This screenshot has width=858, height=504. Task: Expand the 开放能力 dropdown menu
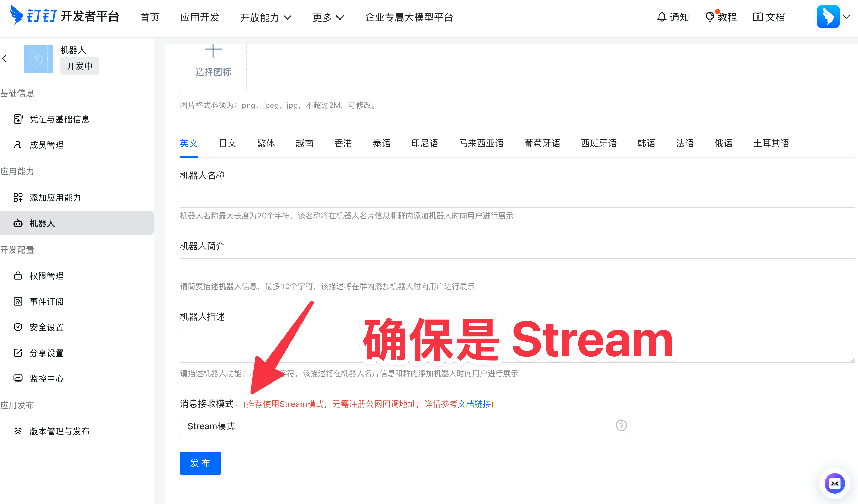[267, 17]
